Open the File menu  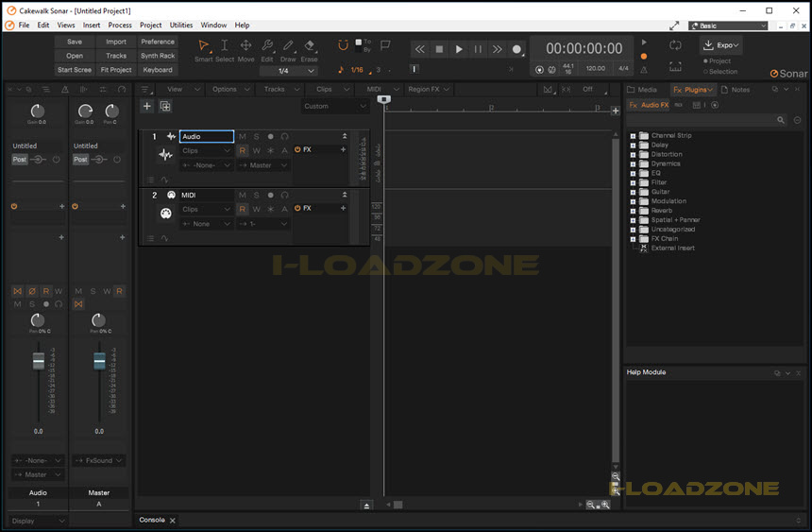[x=24, y=25]
